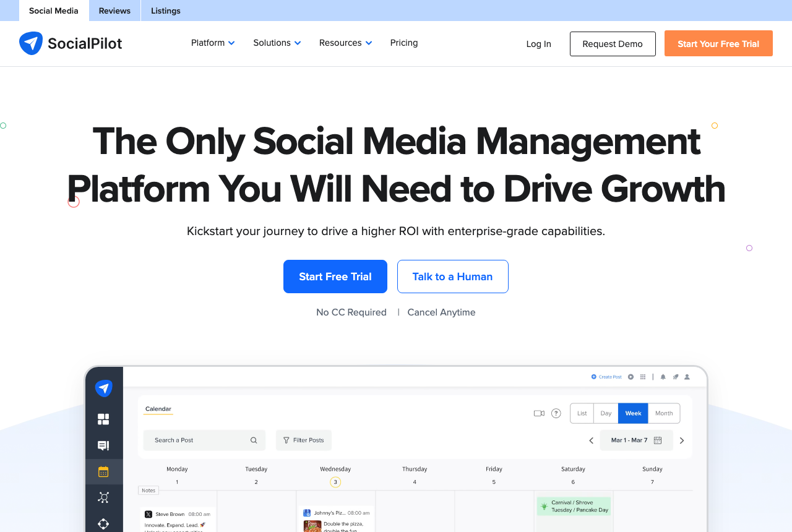The image size is (792, 532).
Task: Open the network nodes icon in preview sidebar
Action: click(103, 497)
